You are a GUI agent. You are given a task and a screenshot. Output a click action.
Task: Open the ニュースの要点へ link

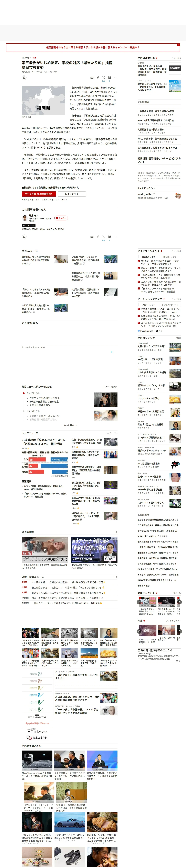[110, 387]
